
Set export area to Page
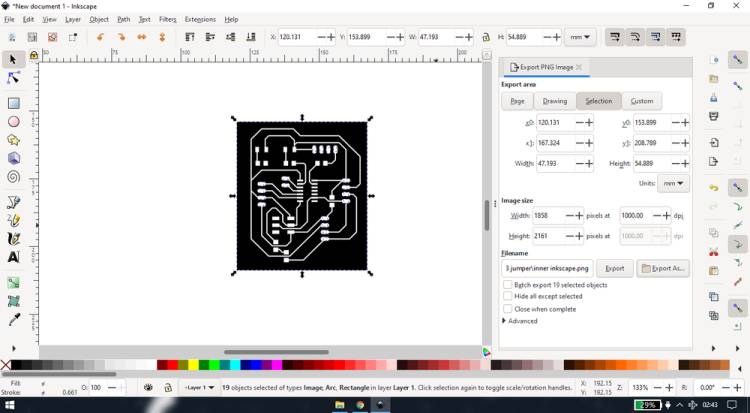517,101
